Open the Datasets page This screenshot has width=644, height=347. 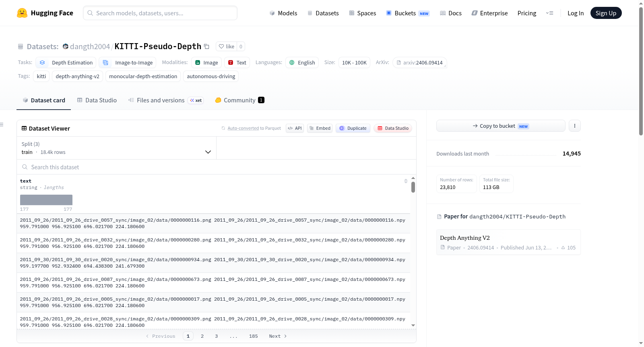pyautogui.click(x=323, y=13)
